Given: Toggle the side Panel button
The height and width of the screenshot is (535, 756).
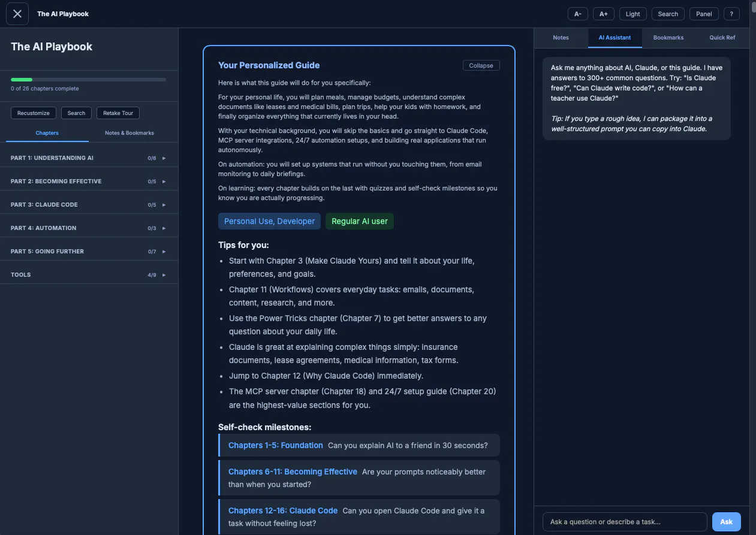Looking at the screenshot, I should 704,14.
